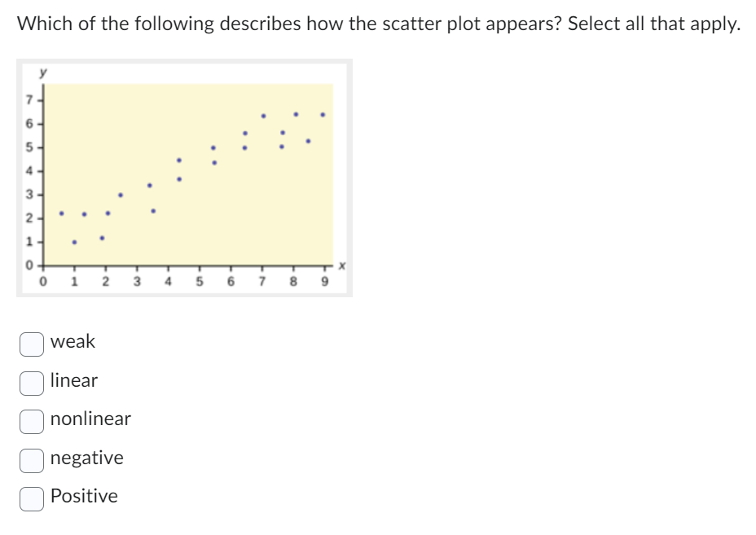756x535 pixels.
Task: Select the word negative next to its checkbox
Action: (x=86, y=458)
